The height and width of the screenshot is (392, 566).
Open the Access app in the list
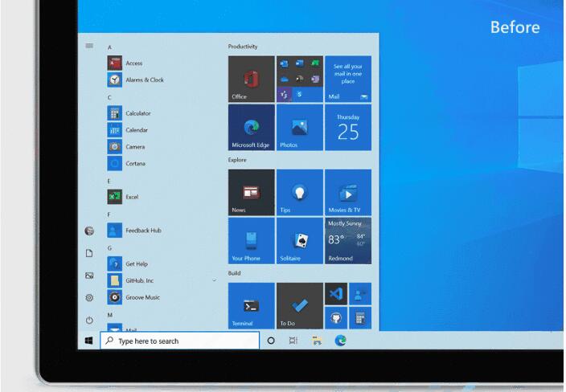coord(125,63)
